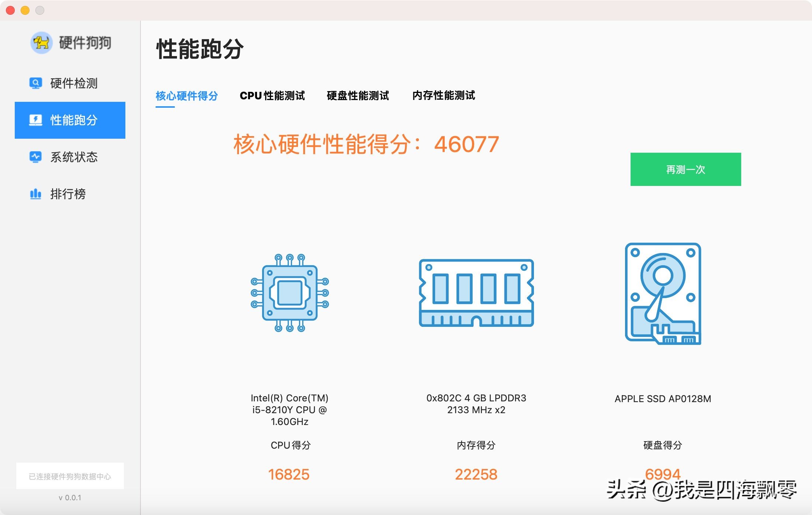The height and width of the screenshot is (515, 812).
Task: Click the memory stick illustration
Action: [x=476, y=293]
